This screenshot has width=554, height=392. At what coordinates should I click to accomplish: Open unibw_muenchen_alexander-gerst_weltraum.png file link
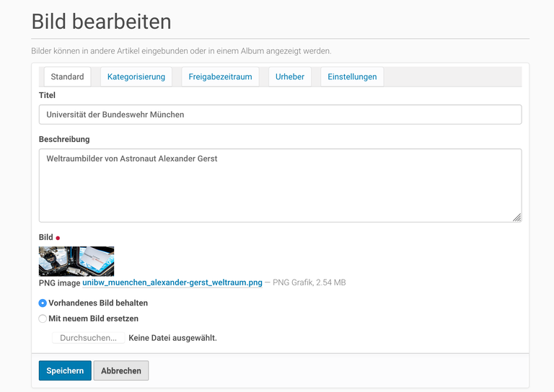172,282
